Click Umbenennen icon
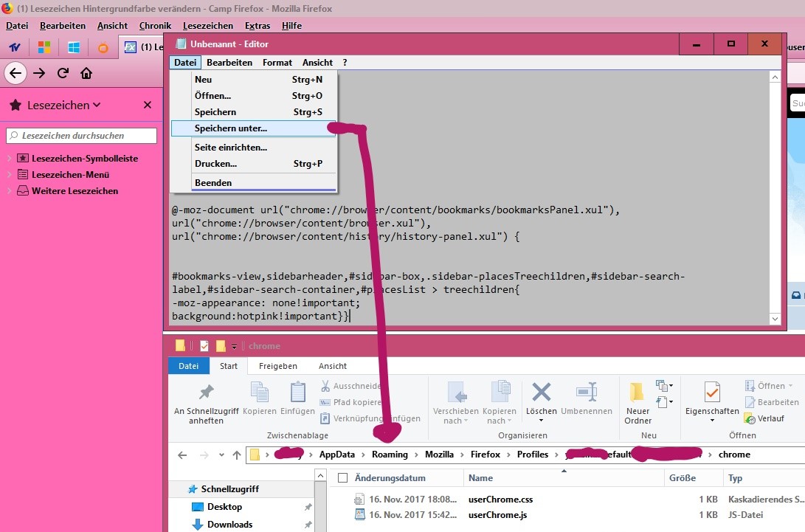 click(587, 393)
